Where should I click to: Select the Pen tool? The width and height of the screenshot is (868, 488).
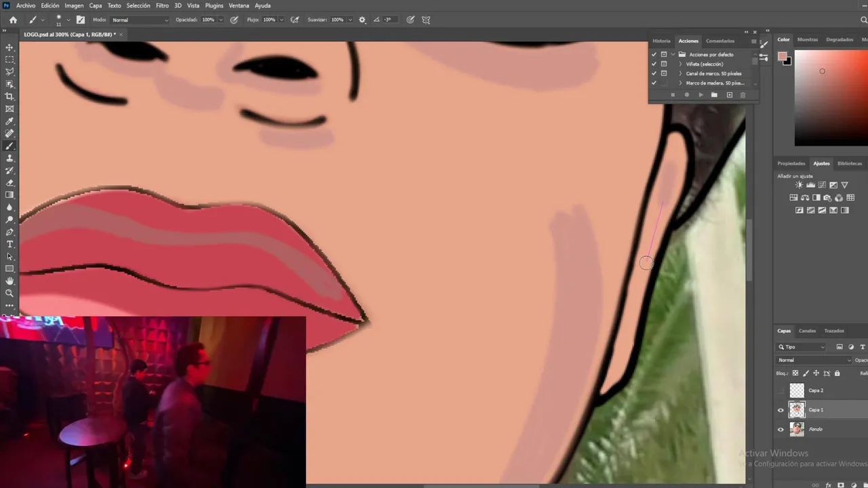coord(9,232)
